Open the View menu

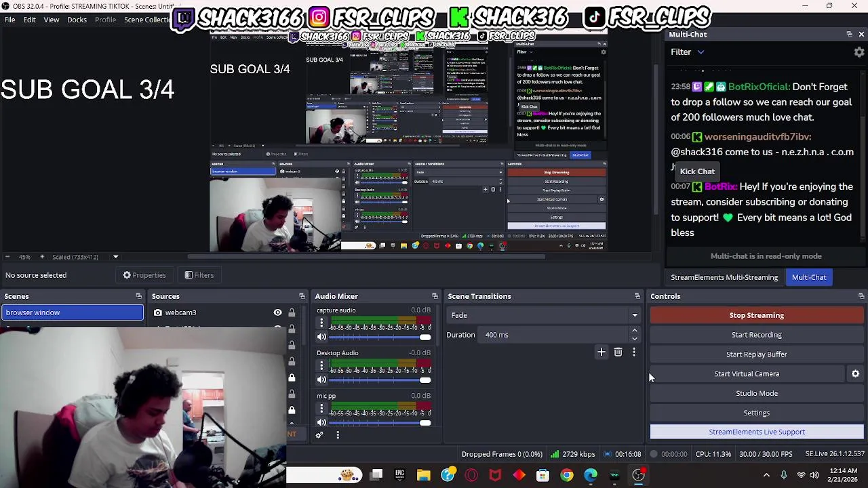pos(52,20)
